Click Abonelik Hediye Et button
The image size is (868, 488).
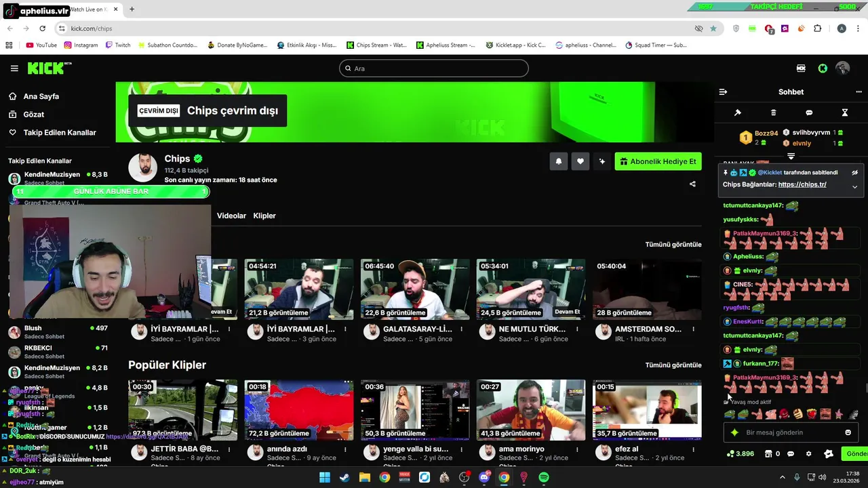tap(658, 161)
